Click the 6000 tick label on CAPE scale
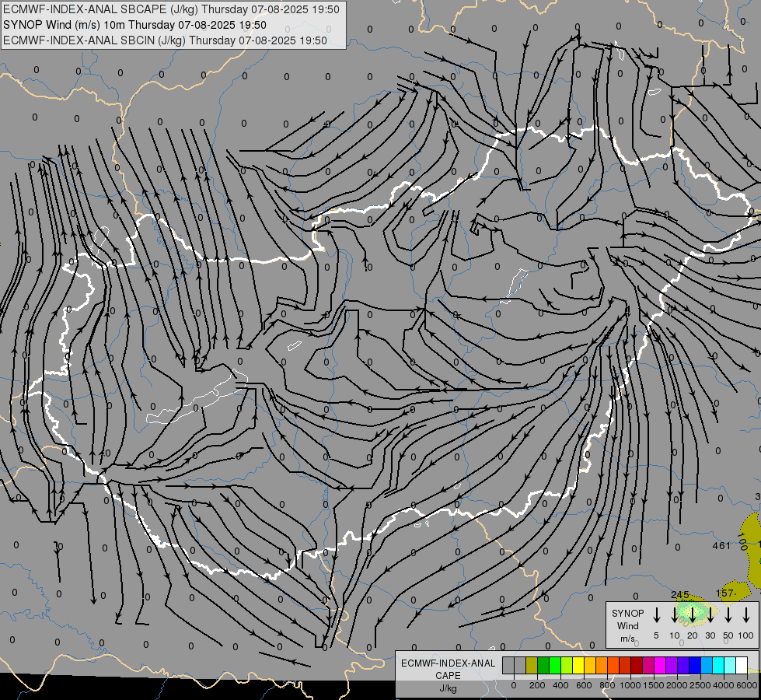The height and width of the screenshot is (700, 761). click(747, 685)
